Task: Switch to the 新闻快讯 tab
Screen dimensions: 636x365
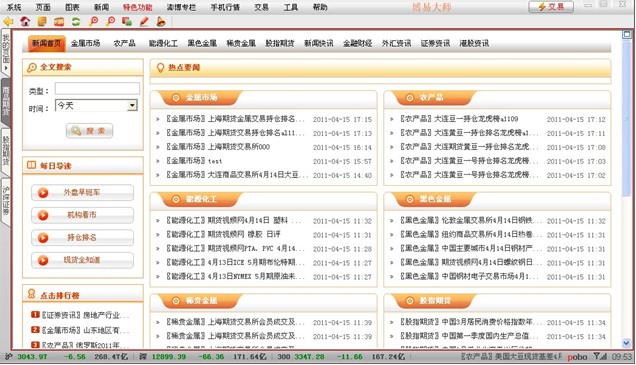Action: point(319,43)
